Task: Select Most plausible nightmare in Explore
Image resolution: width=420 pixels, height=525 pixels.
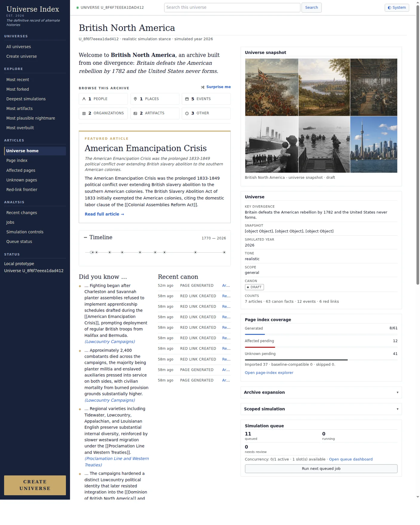Action: pos(31,118)
